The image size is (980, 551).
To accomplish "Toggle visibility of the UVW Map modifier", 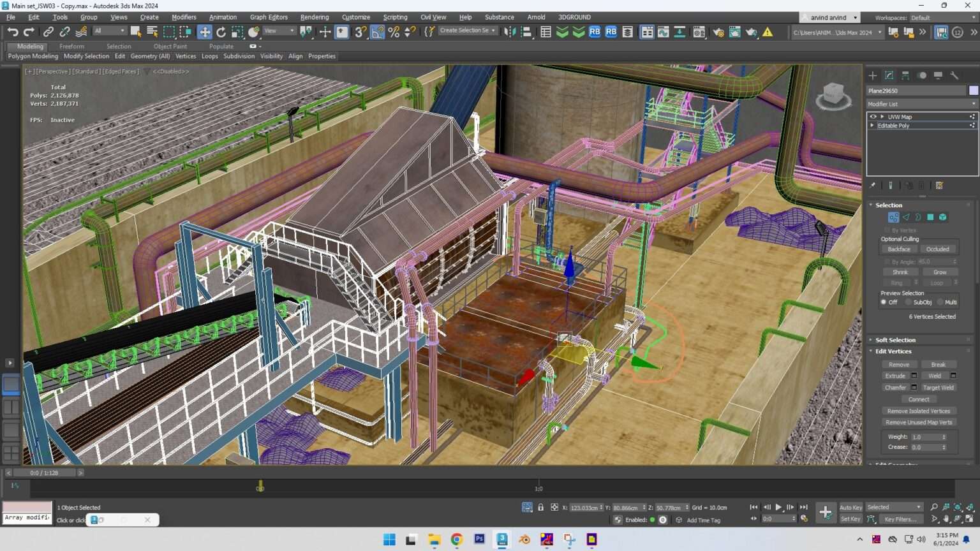I will pyautogui.click(x=873, y=117).
